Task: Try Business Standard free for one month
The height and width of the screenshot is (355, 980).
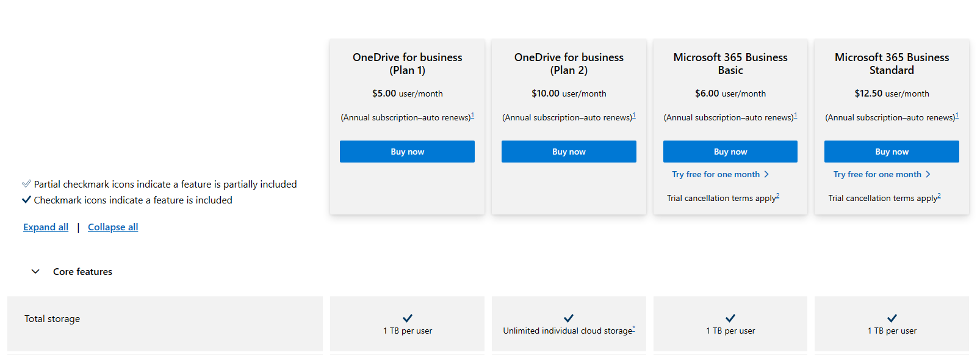Action: (877, 175)
